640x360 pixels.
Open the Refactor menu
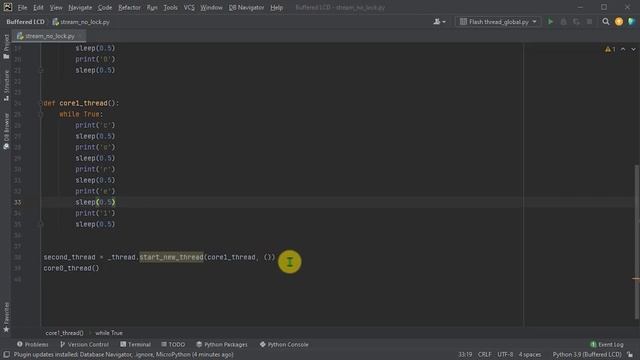129,7
